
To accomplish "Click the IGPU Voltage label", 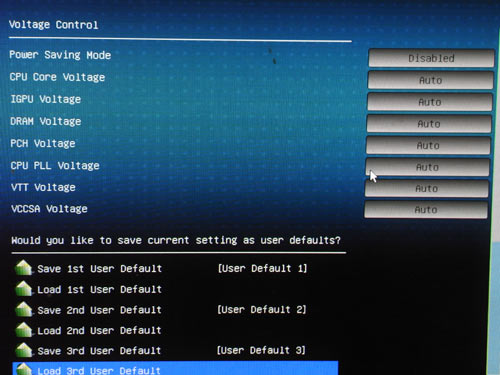I will coord(46,99).
